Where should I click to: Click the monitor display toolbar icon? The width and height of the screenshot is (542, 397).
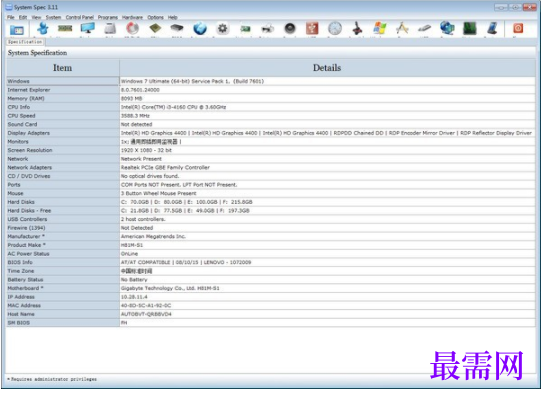pos(87,28)
